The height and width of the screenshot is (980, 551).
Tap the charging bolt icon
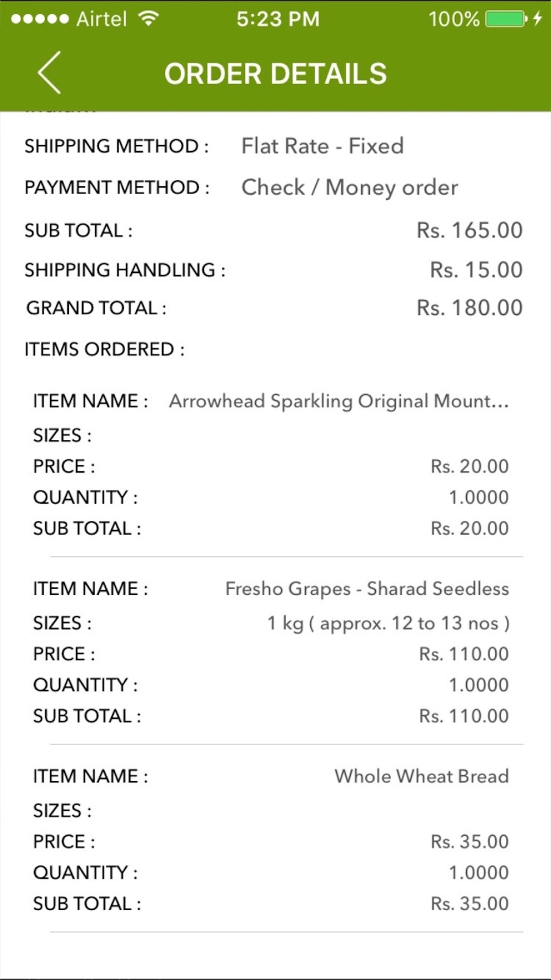pos(538,19)
